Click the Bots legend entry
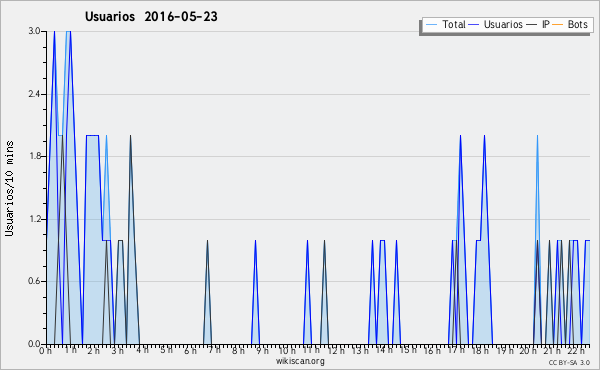Screen dimensions: 600x370 [x=570, y=25]
